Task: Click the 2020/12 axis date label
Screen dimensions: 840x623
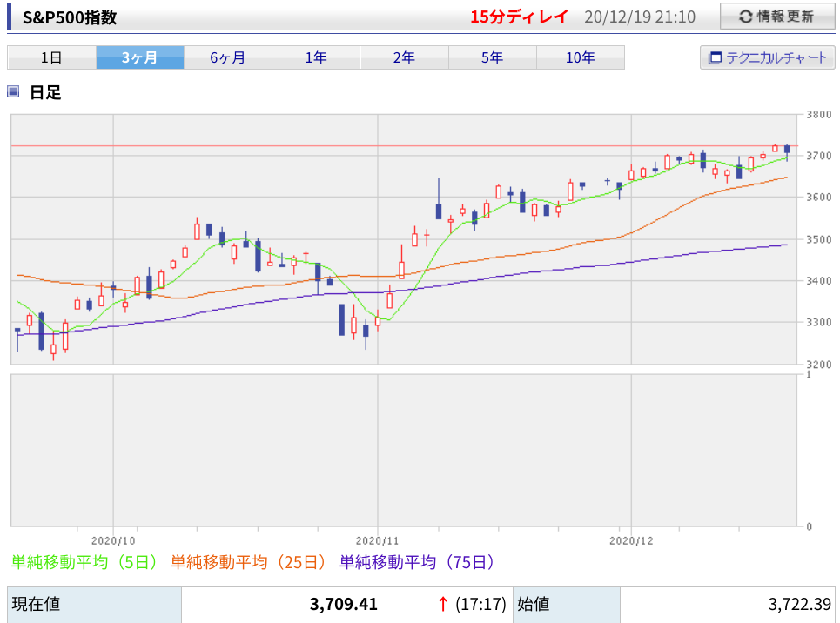Action: tap(631, 540)
